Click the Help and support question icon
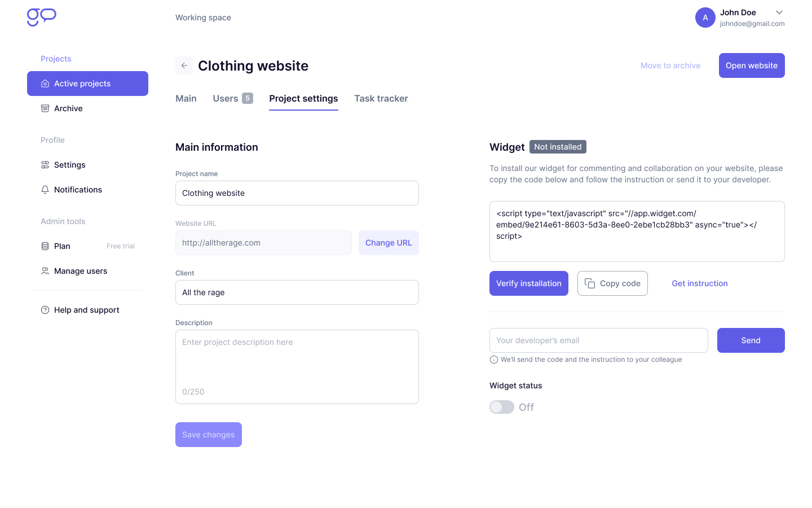 pos(45,310)
